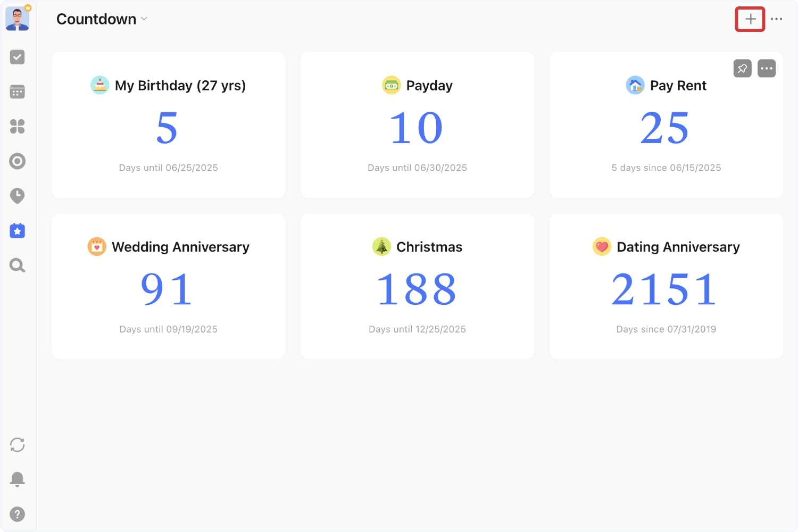
Task: Pin the Pay Rent countdown card
Action: pos(742,68)
